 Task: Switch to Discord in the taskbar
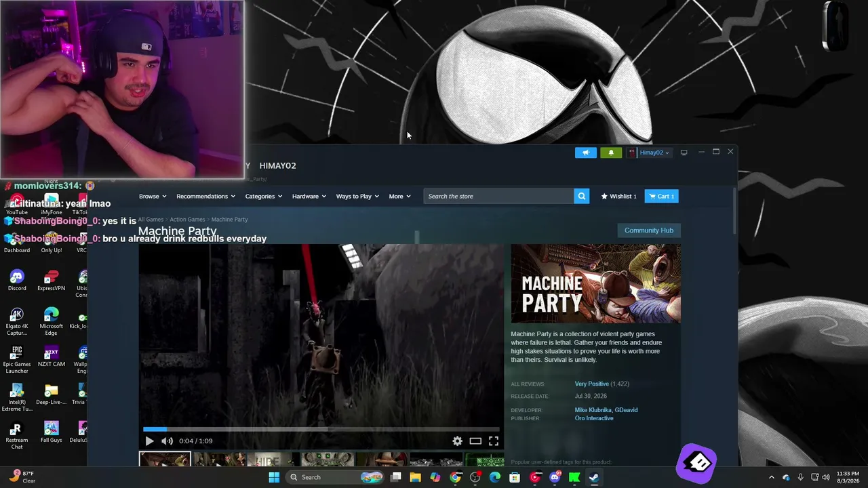point(555,477)
